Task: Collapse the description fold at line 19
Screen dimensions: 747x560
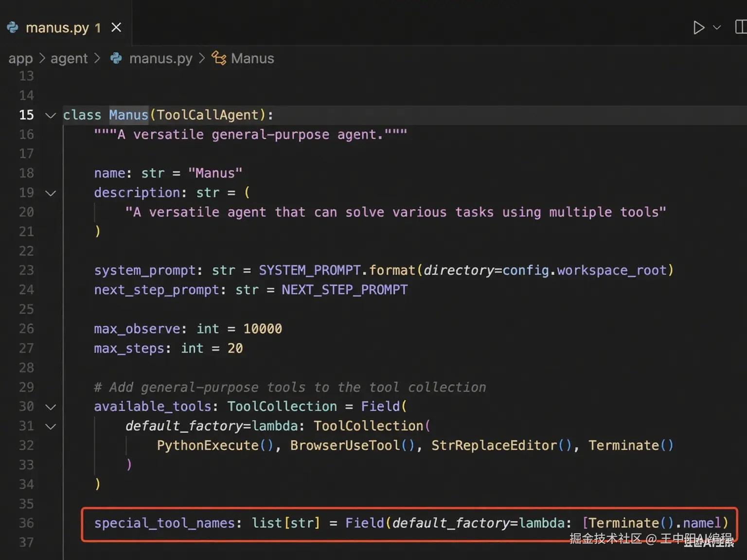Action: (x=51, y=193)
